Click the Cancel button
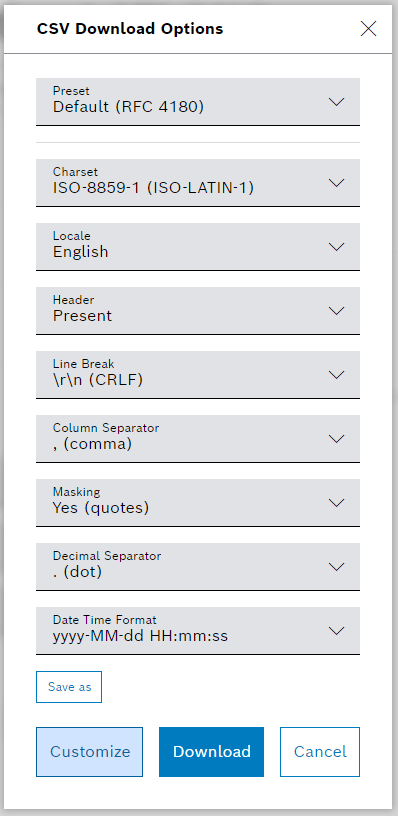The image size is (398, 816). pos(320,752)
